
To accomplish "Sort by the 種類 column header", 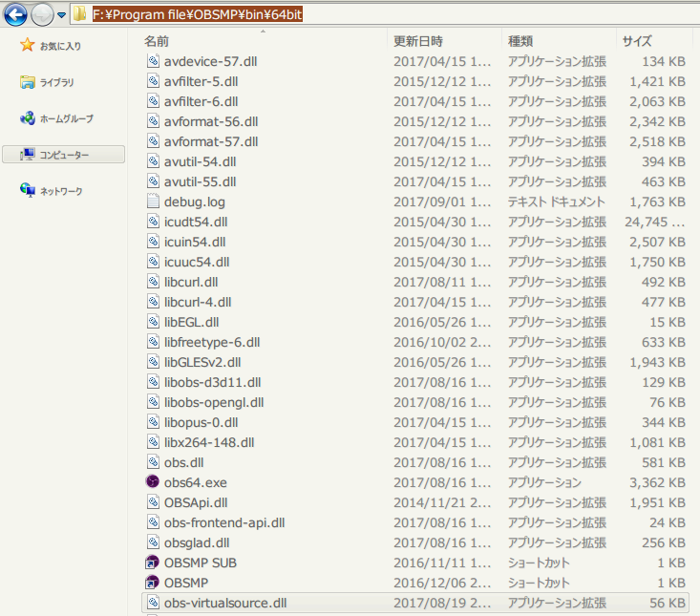I will tap(520, 41).
